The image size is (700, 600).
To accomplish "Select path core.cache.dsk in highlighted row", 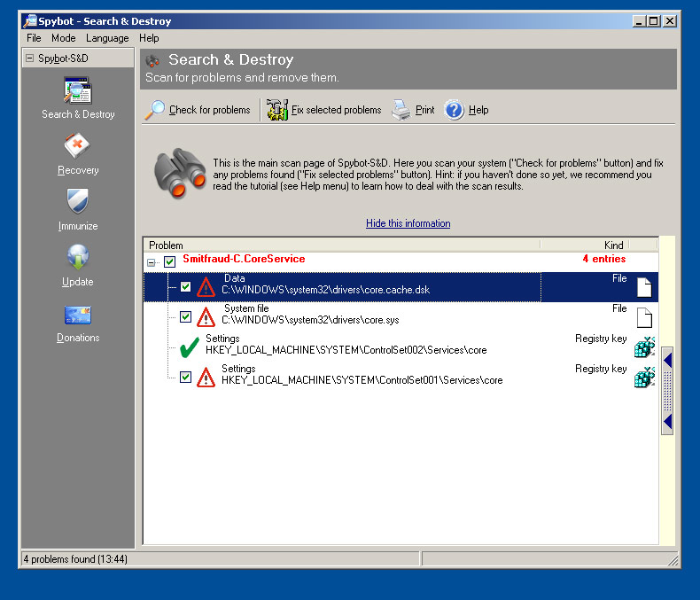I will click(x=325, y=290).
